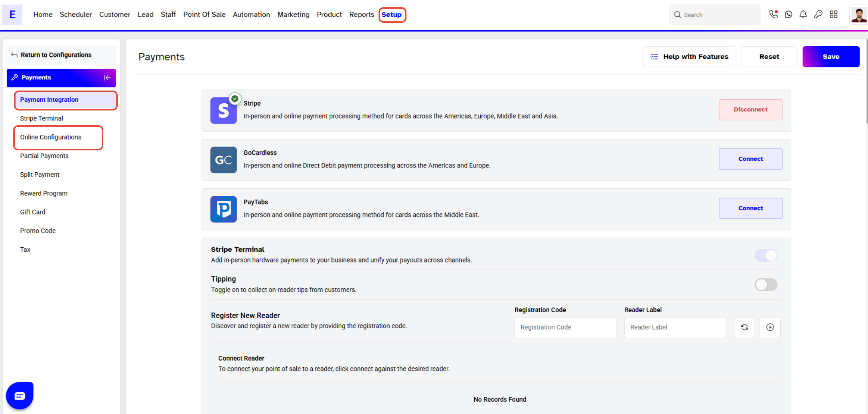
Task: Open the Lead menu
Action: [x=145, y=14]
